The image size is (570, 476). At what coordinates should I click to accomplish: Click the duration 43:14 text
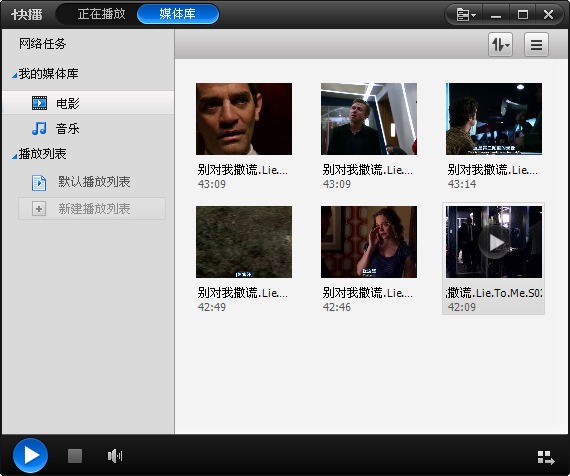point(462,184)
